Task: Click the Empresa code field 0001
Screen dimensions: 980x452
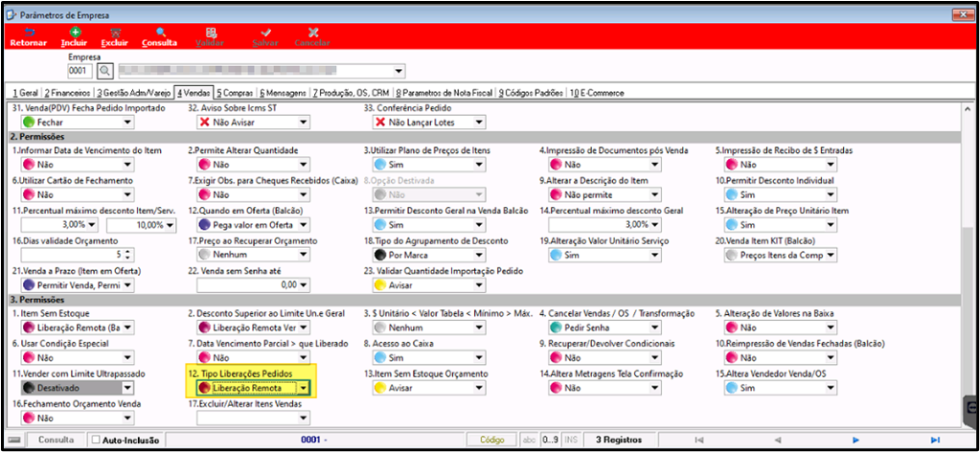Action: tap(80, 70)
